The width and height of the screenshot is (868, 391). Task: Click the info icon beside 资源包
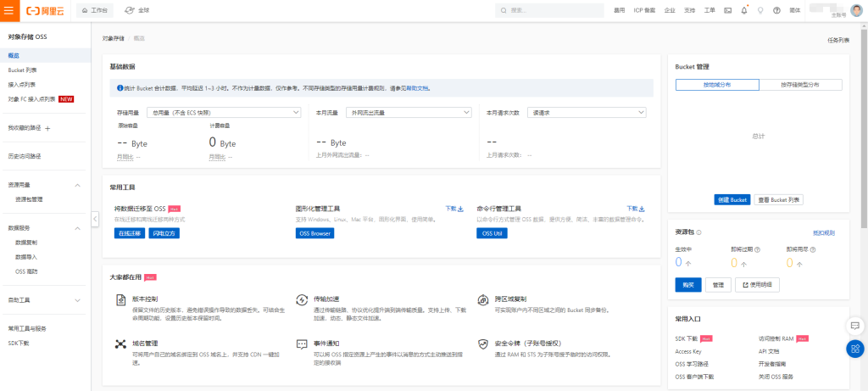click(x=698, y=232)
